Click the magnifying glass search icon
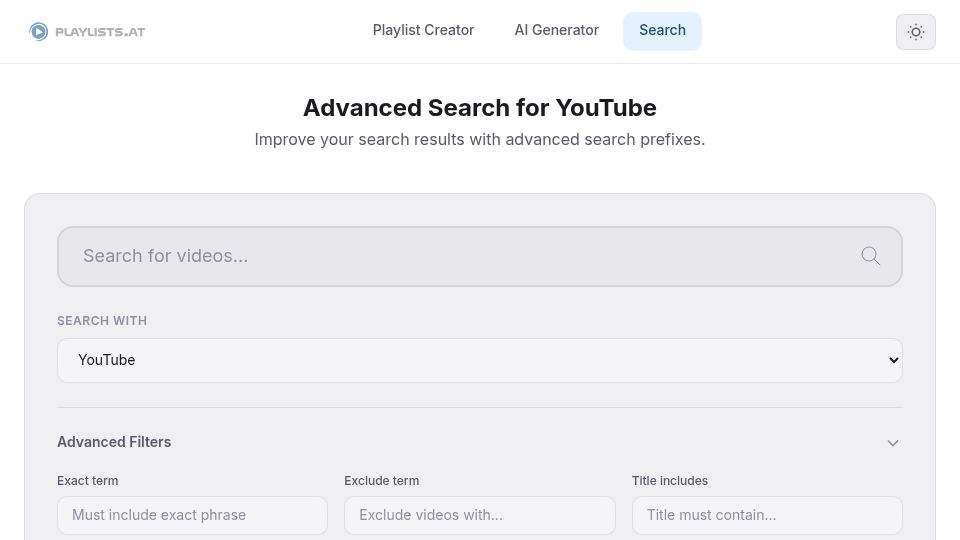960x540 pixels. [x=870, y=256]
